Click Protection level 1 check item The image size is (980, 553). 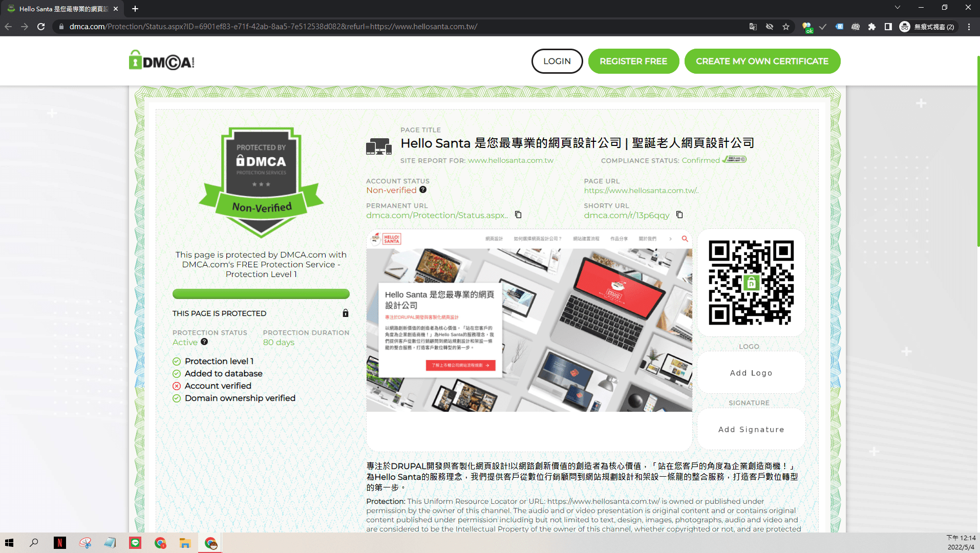click(213, 361)
